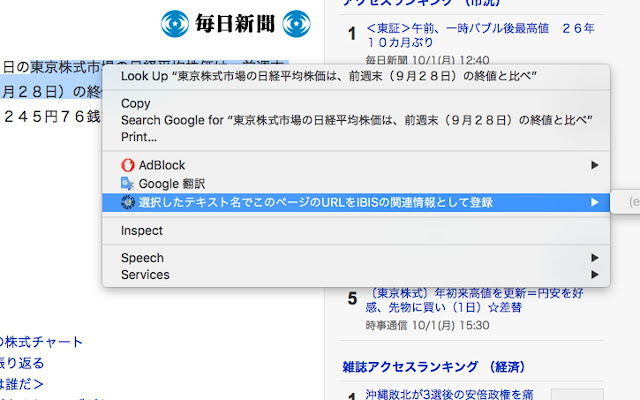This screenshot has height=400, width=640.
Task: Open the Speech menu entry
Action: coord(356,258)
